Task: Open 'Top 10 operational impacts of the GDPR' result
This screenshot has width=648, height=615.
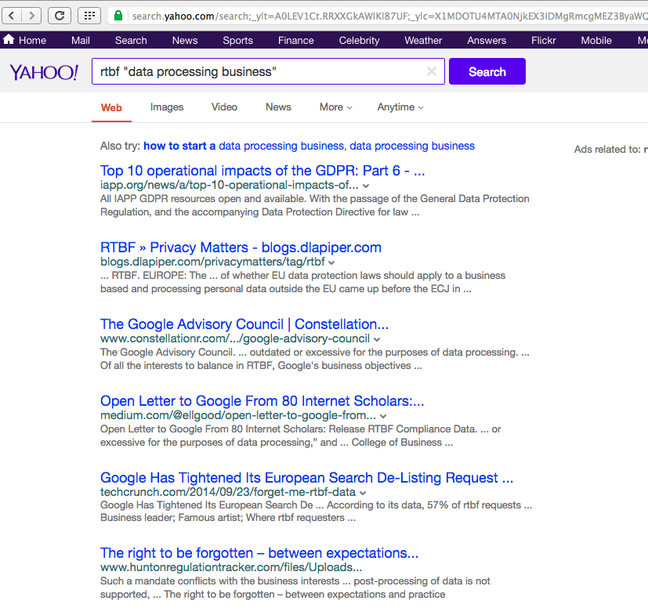Action: pos(262,171)
